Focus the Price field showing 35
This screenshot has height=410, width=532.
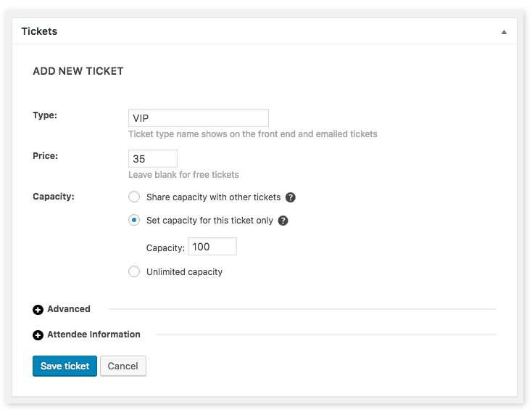click(x=153, y=159)
